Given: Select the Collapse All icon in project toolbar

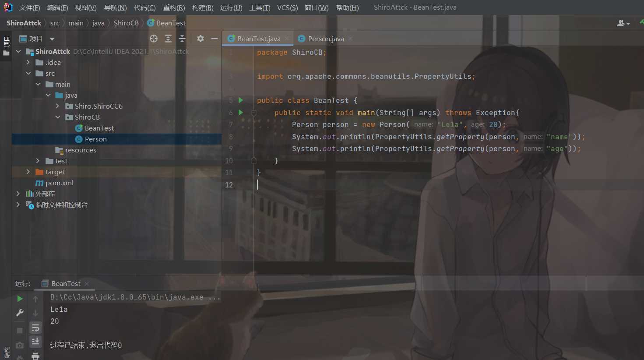Looking at the screenshot, I should (182, 39).
